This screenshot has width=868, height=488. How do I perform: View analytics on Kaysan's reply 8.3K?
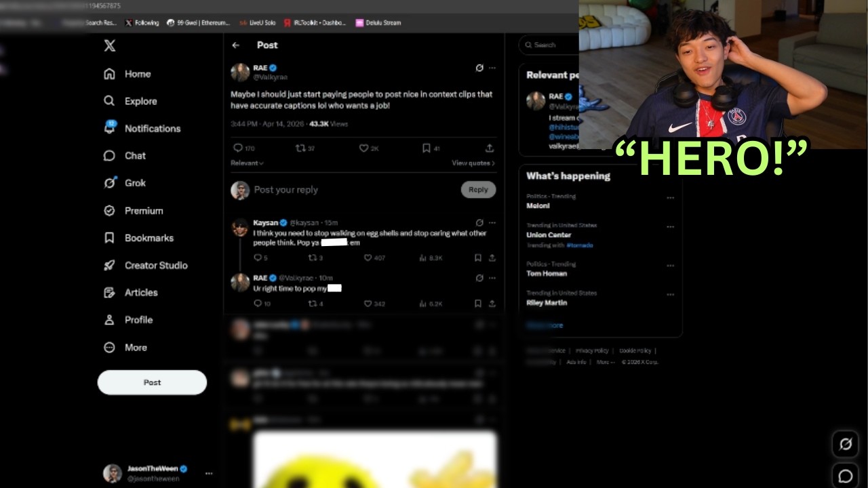431,258
